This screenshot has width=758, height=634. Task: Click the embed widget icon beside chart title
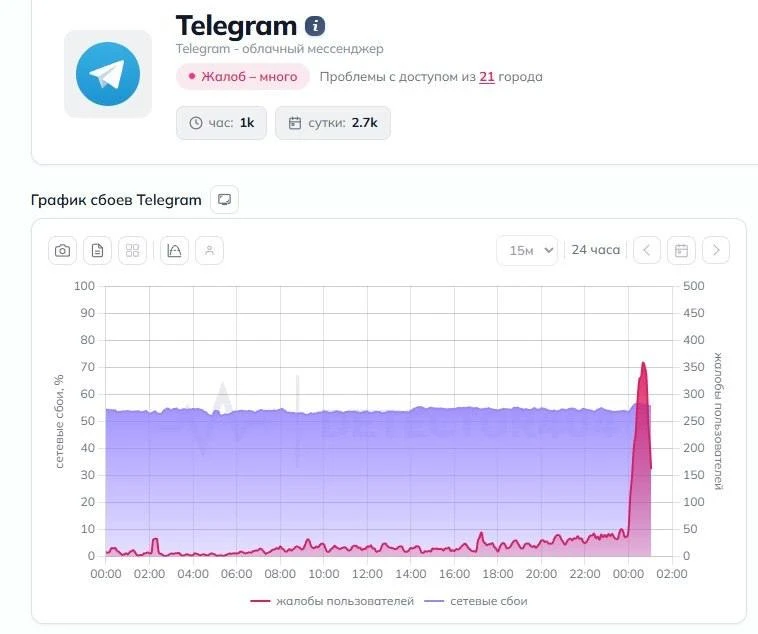[x=225, y=200]
